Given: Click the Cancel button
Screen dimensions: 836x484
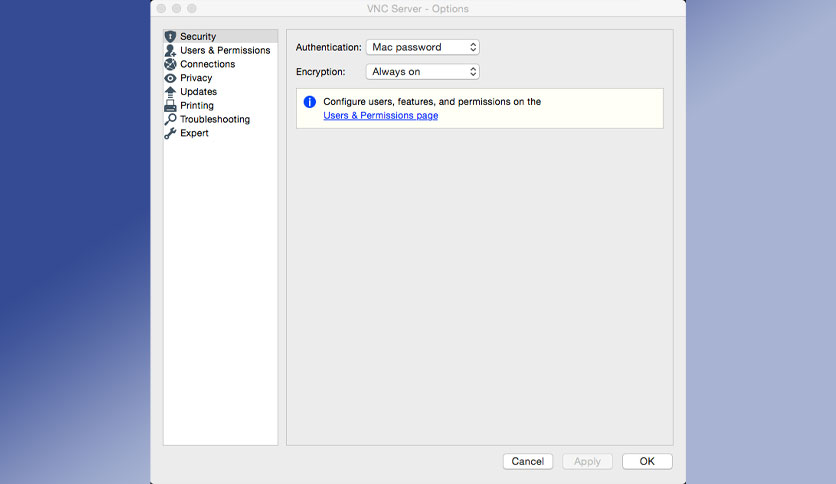Looking at the screenshot, I should pos(528,461).
